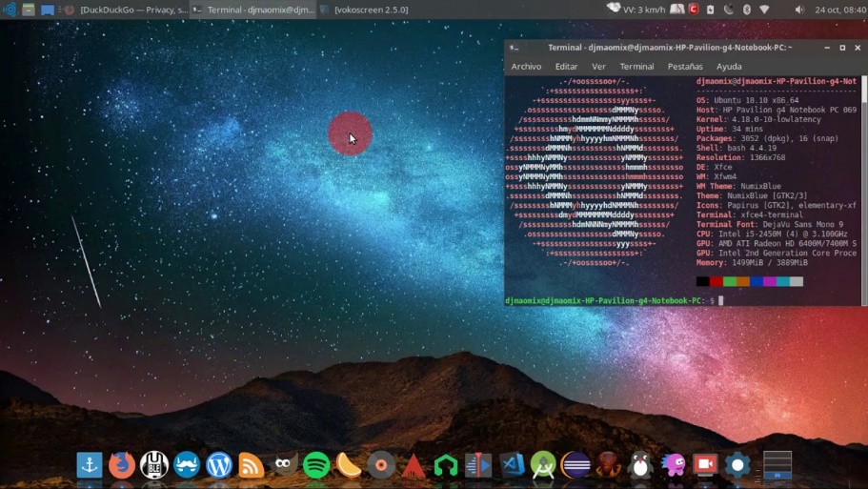Open Android Studio from the dock
The height and width of the screenshot is (489, 868).
click(543, 465)
